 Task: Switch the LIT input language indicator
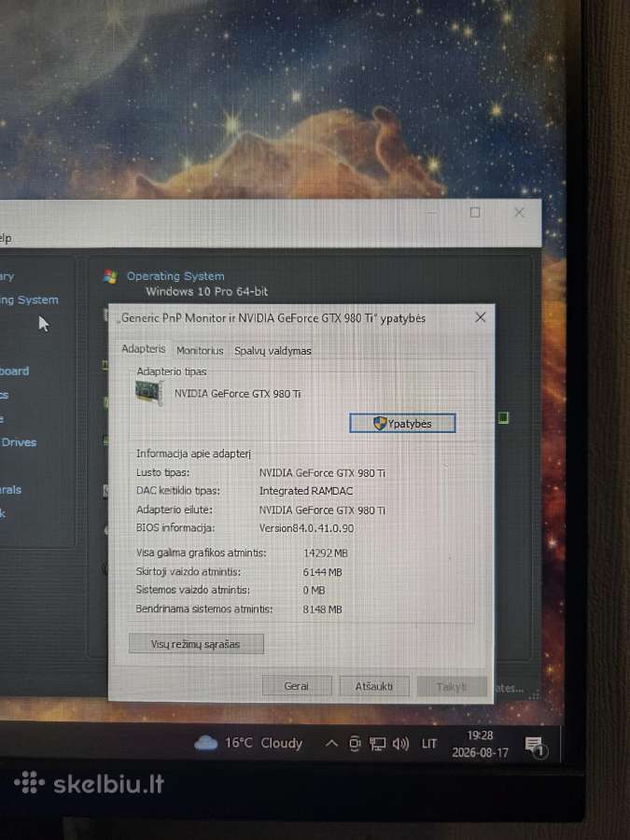pos(429,744)
